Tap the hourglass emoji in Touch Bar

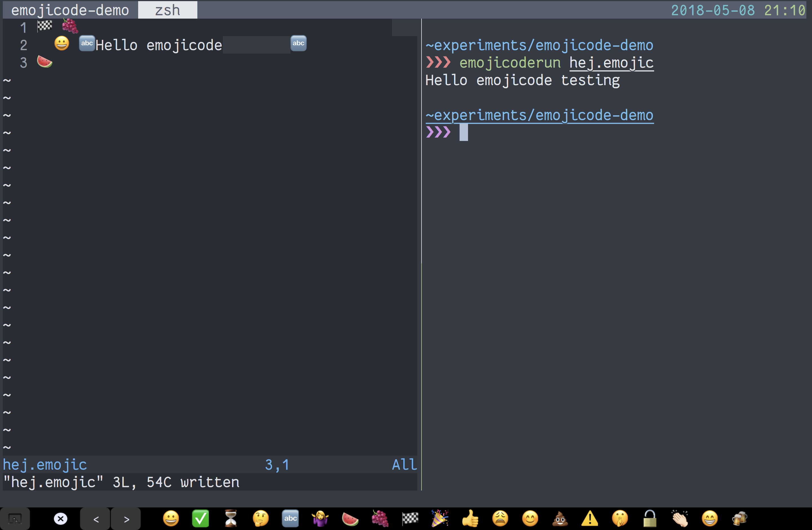tap(231, 519)
